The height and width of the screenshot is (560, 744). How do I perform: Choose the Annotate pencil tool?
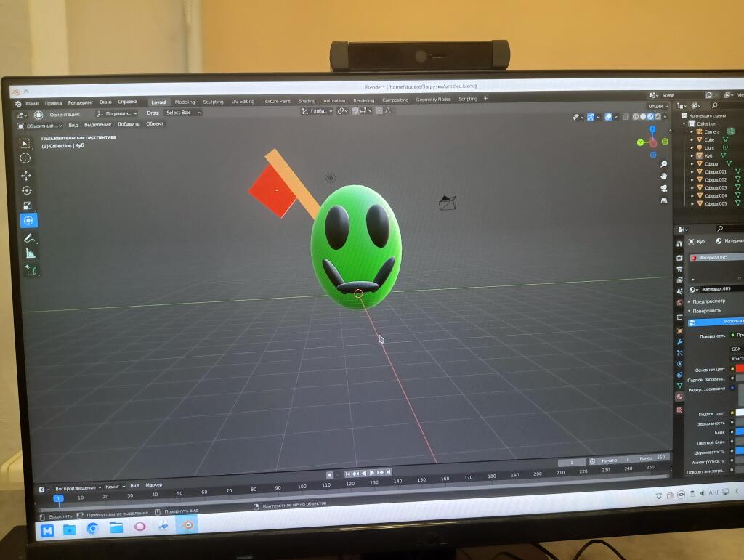click(29, 238)
